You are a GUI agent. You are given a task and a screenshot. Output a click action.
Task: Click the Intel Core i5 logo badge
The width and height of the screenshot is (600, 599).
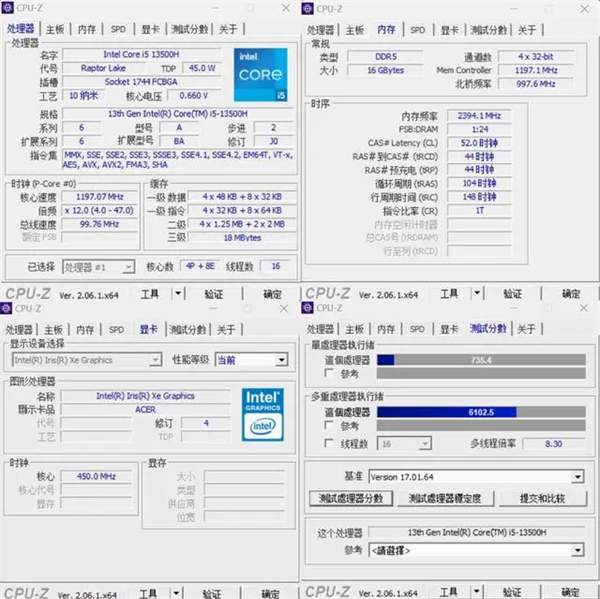click(261, 75)
